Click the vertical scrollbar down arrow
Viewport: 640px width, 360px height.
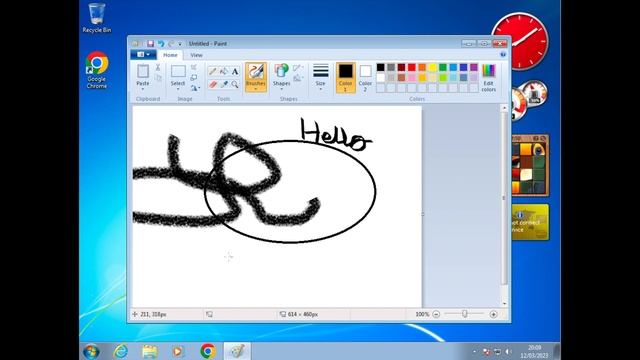pyautogui.click(x=504, y=304)
